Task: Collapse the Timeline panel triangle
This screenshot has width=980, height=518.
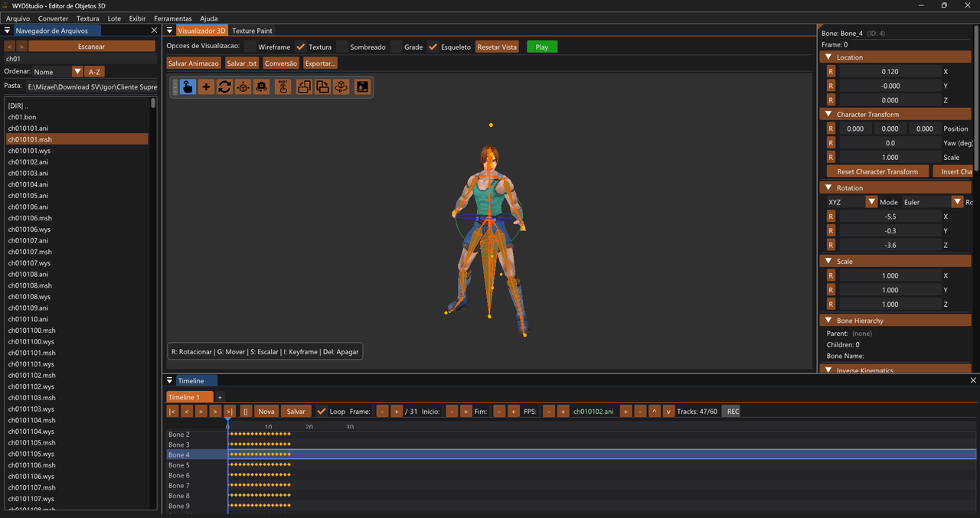Action: pyautogui.click(x=170, y=380)
